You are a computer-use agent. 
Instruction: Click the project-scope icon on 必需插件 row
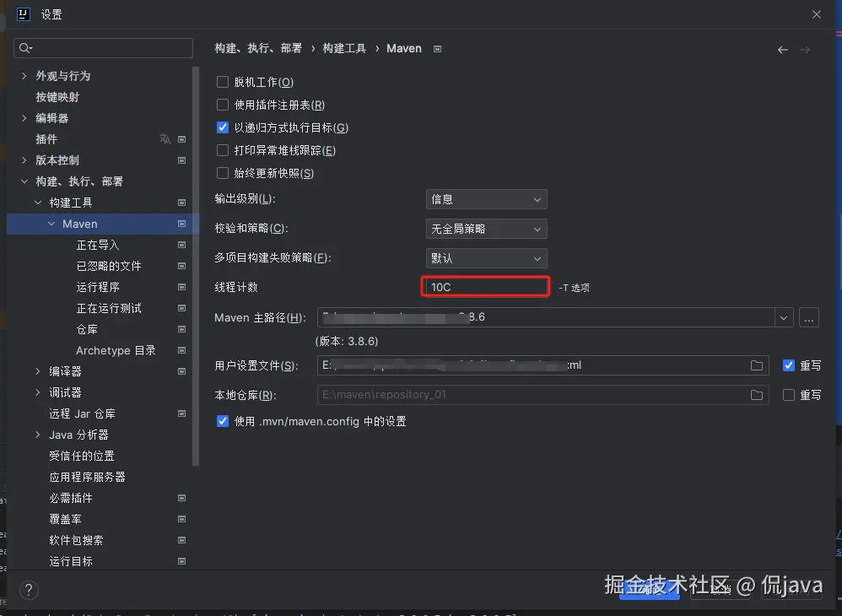pos(181,498)
